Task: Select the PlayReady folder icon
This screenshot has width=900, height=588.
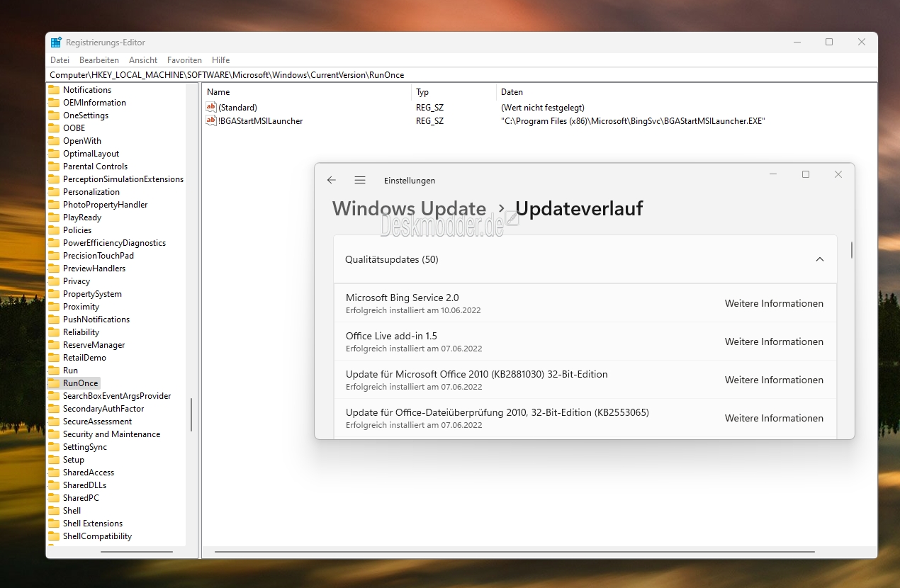Action: [54, 217]
